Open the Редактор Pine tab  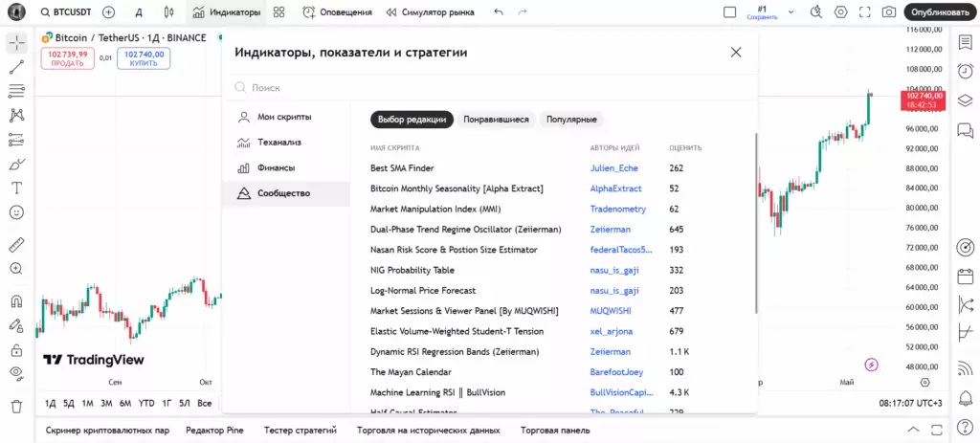214,431
